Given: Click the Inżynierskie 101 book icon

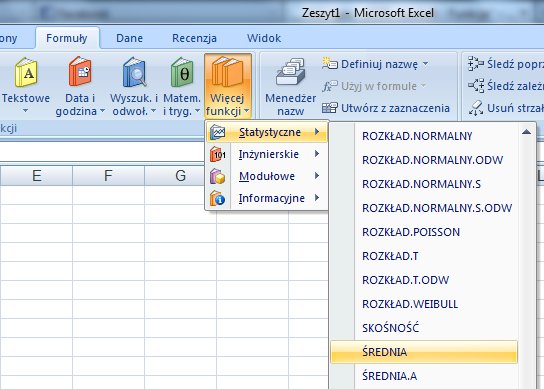Looking at the screenshot, I should pyautogui.click(x=218, y=154).
